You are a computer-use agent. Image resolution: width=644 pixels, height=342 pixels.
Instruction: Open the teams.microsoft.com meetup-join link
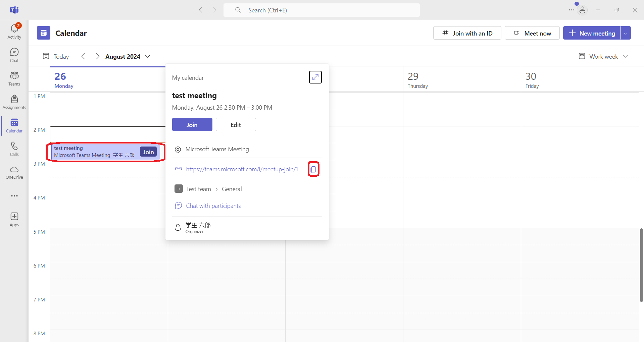coord(244,169)
